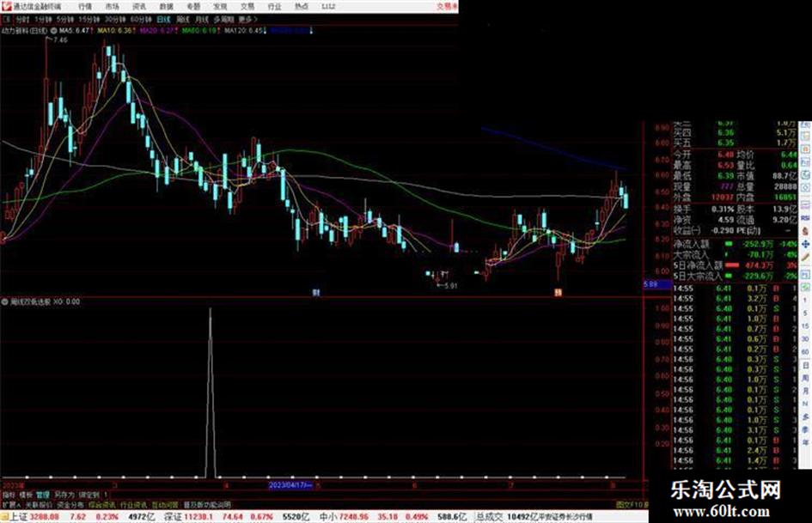Select the 多周期 multi-period tab

coord(223,20)
